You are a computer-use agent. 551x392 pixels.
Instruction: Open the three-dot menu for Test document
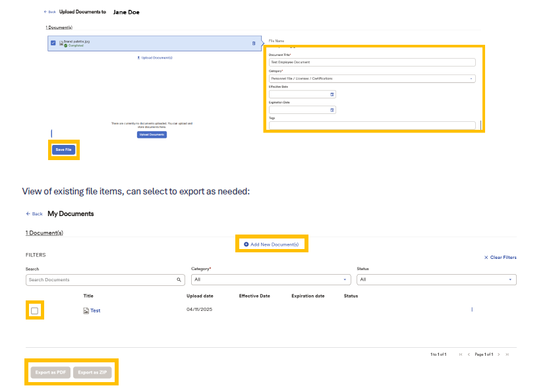tap(472, 310)
